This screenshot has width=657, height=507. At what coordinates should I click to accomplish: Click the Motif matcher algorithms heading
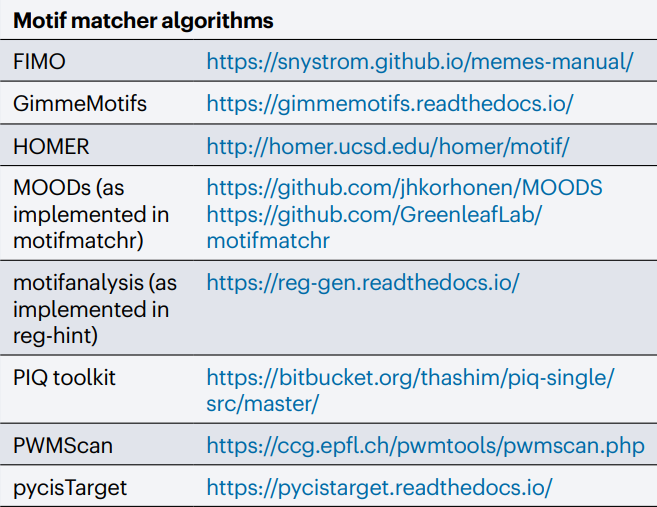coord(143,21)
